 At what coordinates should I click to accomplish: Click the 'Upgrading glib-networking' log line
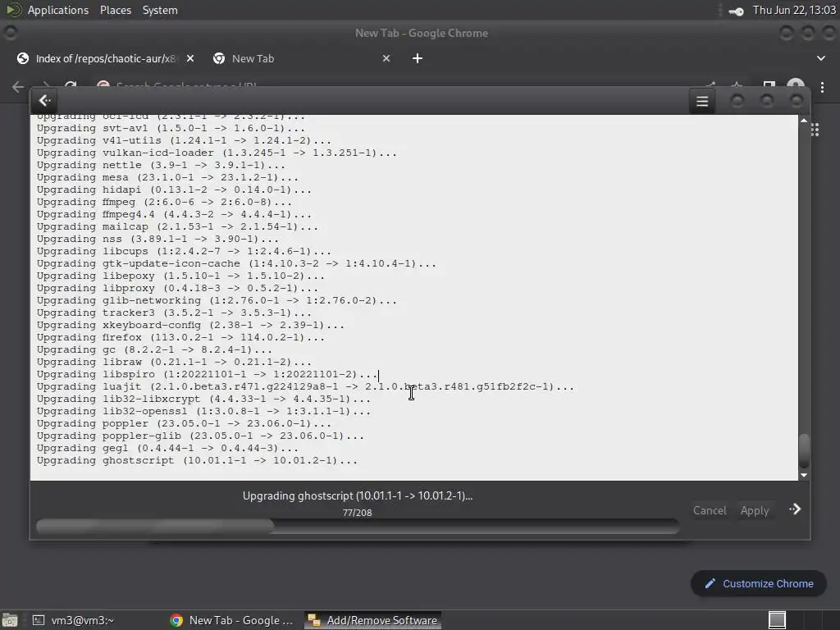(x=217, y=300)
